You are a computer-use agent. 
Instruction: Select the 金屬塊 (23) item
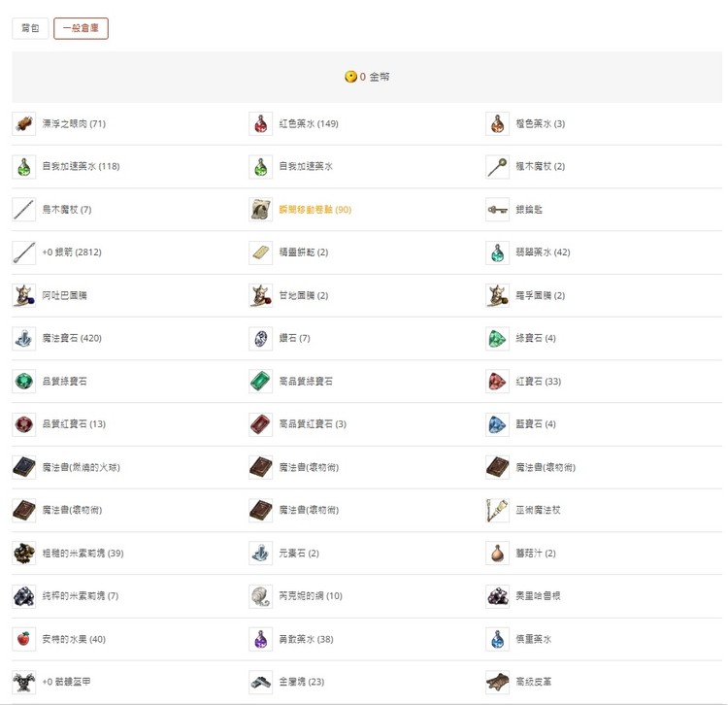point(302,682)
